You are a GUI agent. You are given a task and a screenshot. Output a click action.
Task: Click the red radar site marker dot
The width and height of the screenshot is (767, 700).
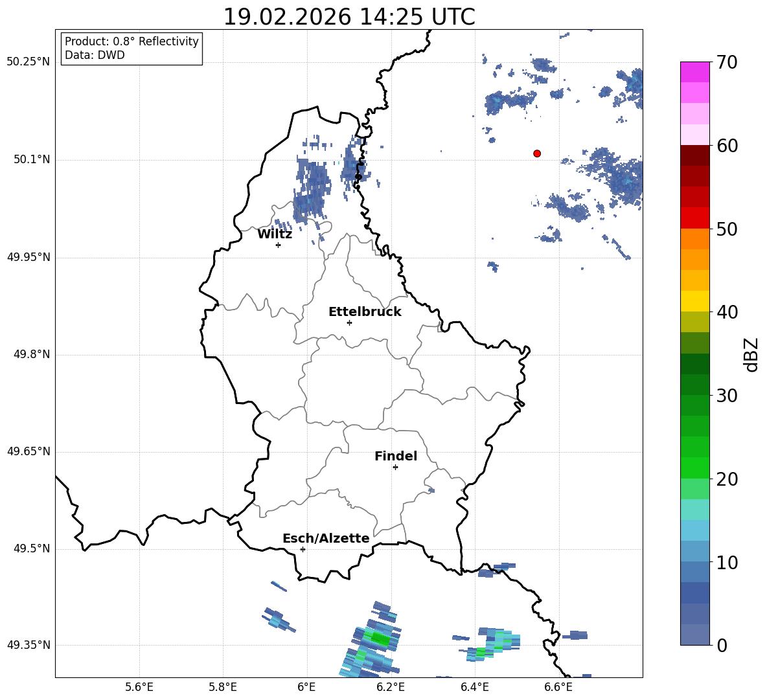[x=537, y=153]
